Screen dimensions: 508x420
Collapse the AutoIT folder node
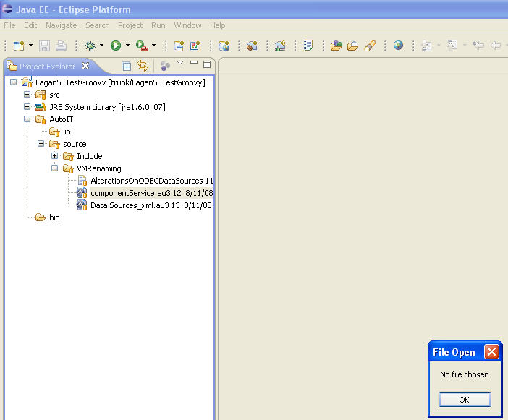(x=27, y=119)
